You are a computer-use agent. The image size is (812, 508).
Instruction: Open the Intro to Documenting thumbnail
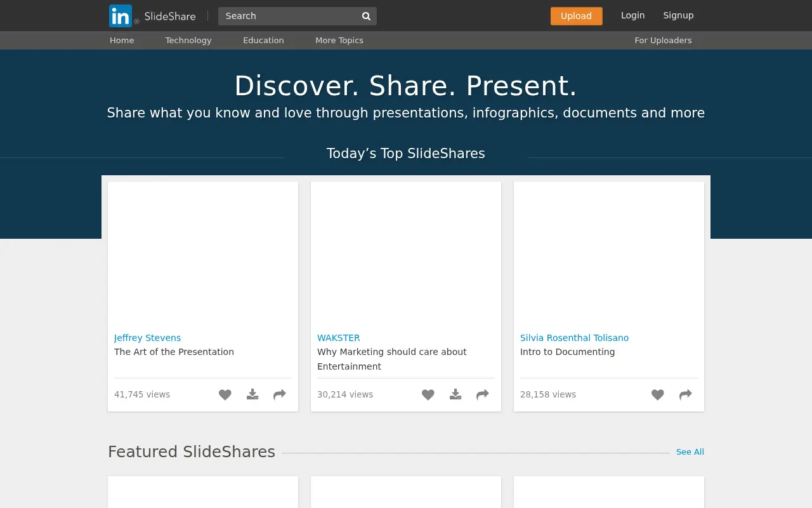609,253
